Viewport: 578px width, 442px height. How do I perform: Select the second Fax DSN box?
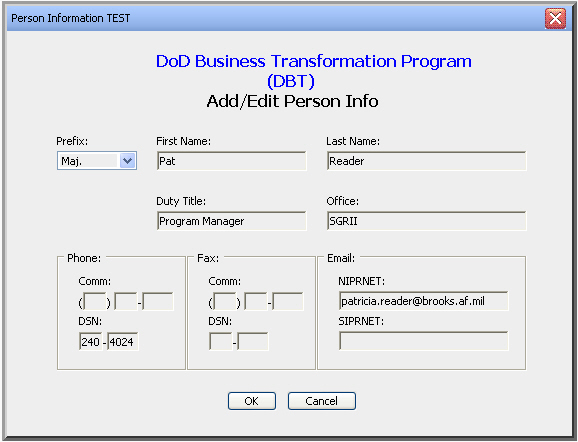click(x=253, y=342)
